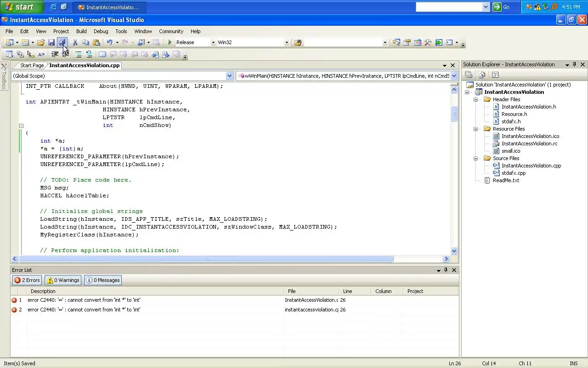Click the New Project toolbar icon
The width and height of the screenshot is (588, 368).
9,42
